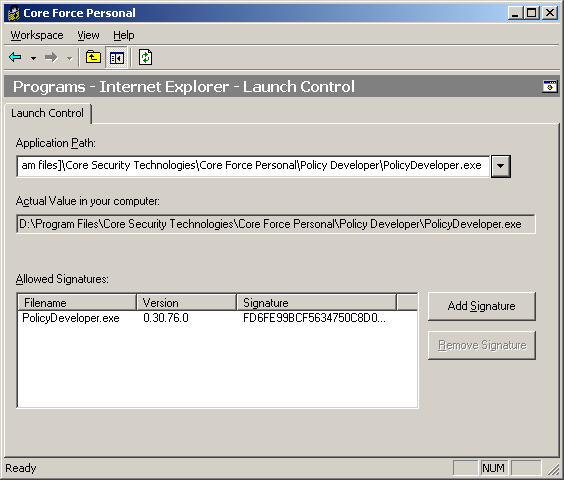Screen dimensions: 564x480
Task: Click inside the Application Path text field
Action: [x=253, y=166]
